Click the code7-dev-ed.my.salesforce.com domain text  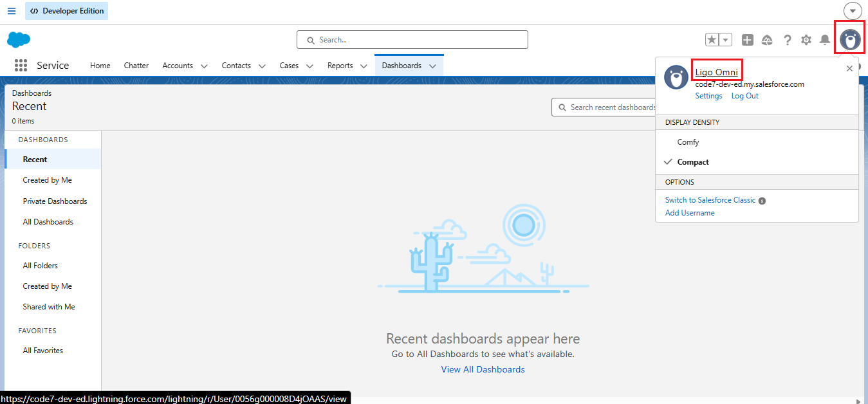(x=750, y=84)
